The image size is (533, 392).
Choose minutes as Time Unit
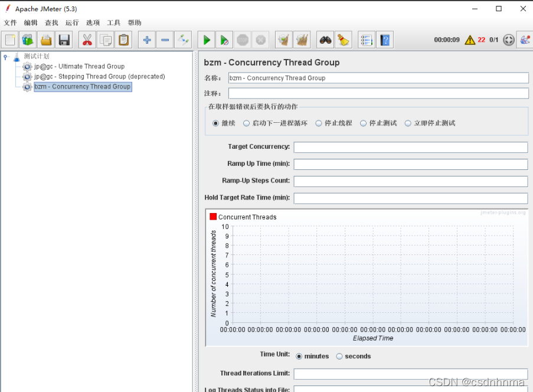coord(299,357)
